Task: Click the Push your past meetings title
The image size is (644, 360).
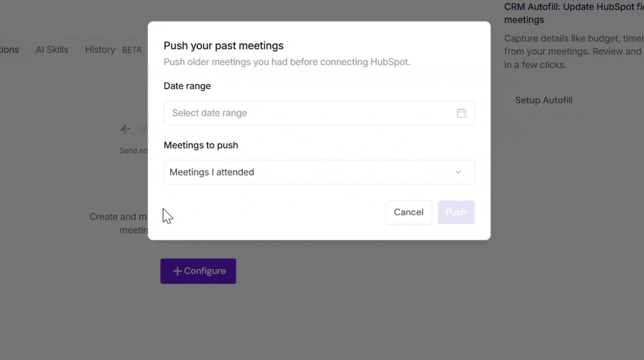Action: point(223,46)
